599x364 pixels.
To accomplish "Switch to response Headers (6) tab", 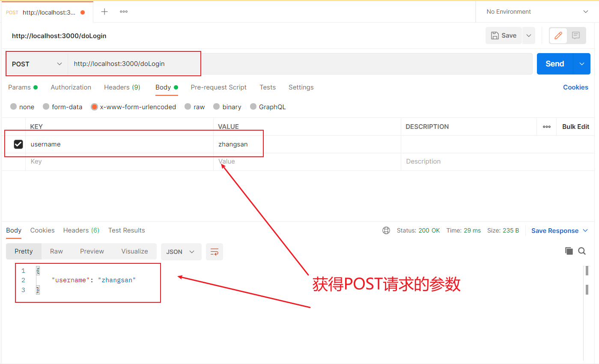I will click(81, 230).
